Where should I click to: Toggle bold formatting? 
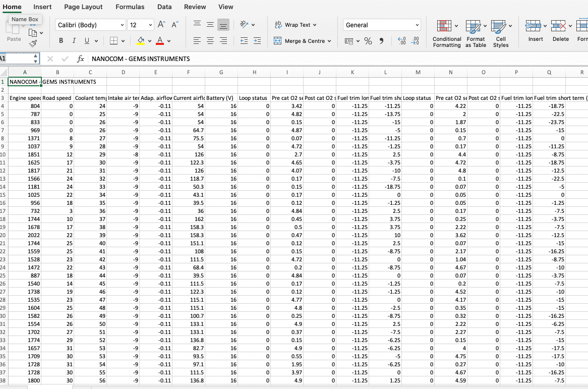pos(61,41)
